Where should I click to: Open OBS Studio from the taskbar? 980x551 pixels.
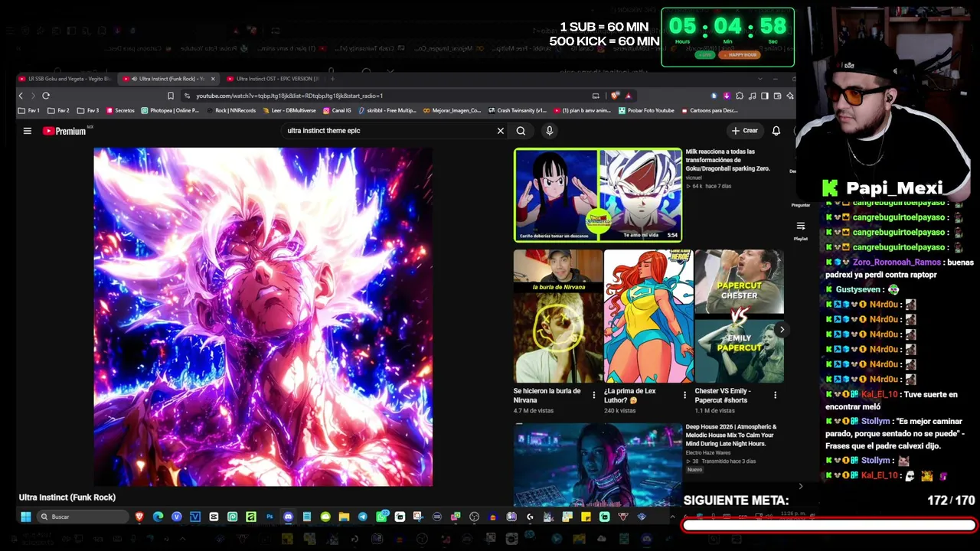(x=474, y=517)
